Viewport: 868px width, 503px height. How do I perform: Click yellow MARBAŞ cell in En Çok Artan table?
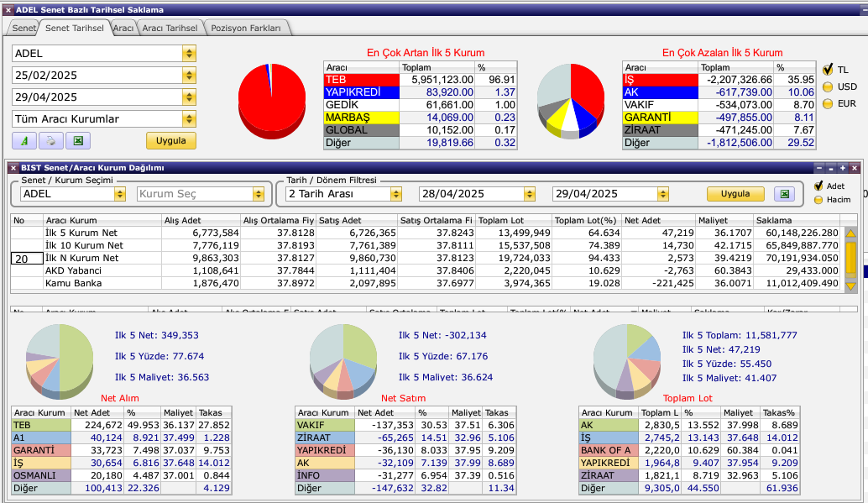(362, 118)
